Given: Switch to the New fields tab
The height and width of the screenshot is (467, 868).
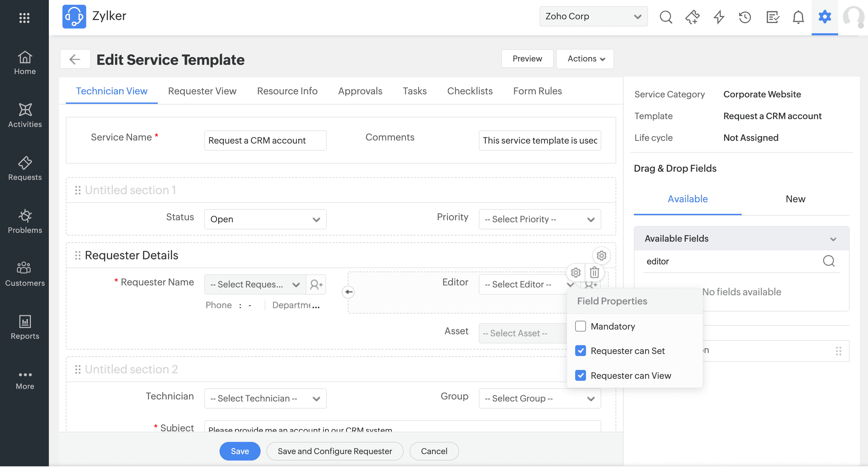Looking at the screenshot, I should (795, 199).
